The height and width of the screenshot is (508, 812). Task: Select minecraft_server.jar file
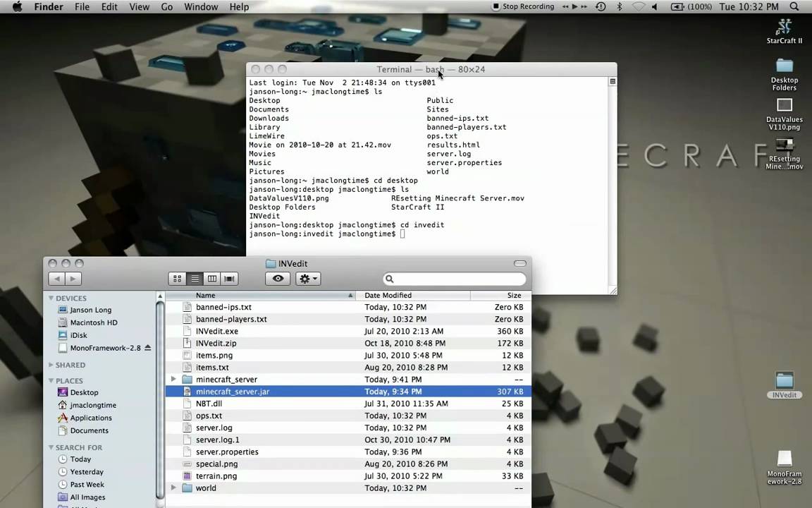pyautogui.click(x=348, y=392)
